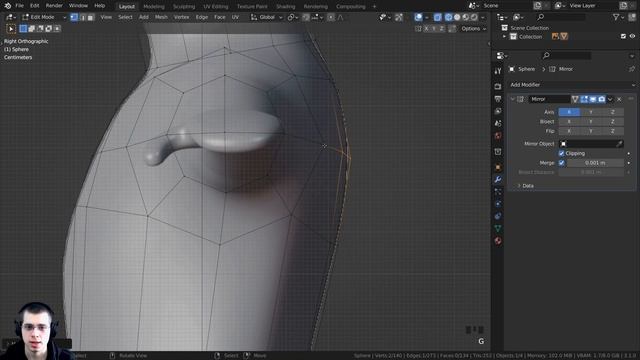Viewport: 640px width, 360px height.
Task: Switch to rendered viewport shading
Action: tap(474, 17)
